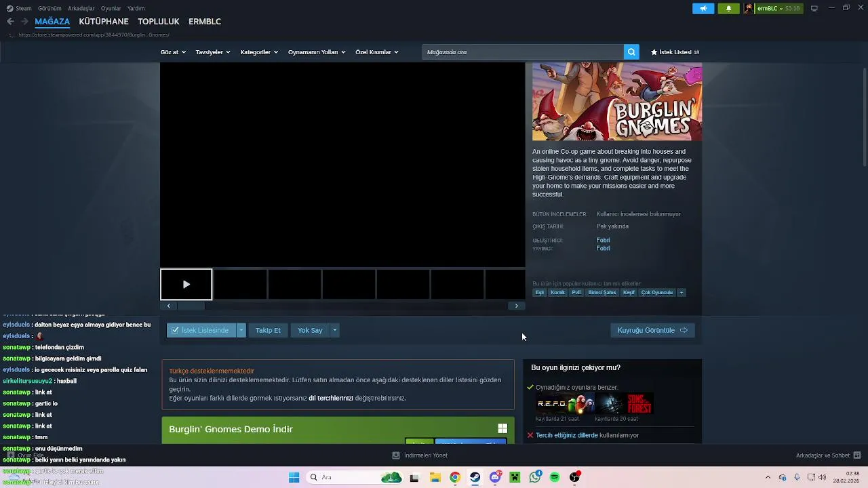This screenshot has width=868, height=488.
Task: Click the Steam announcements megaphone icon
Action: (x=703, y=8)
